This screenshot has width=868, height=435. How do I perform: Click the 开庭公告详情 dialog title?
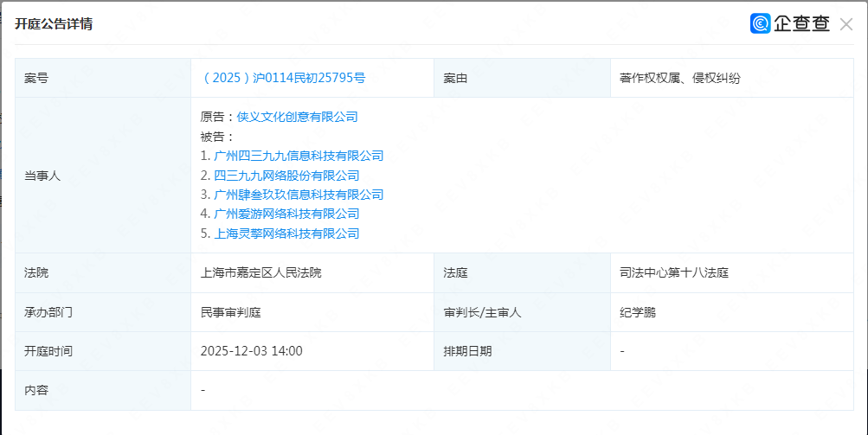click(x=54, y=24)
